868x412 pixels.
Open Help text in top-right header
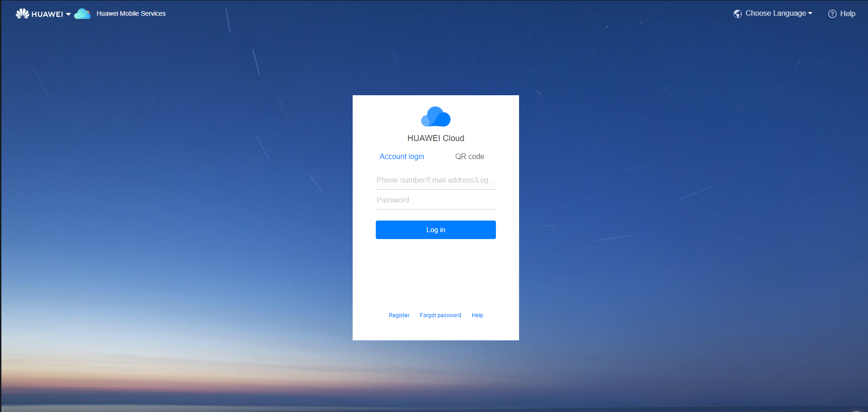coord(848,13)
